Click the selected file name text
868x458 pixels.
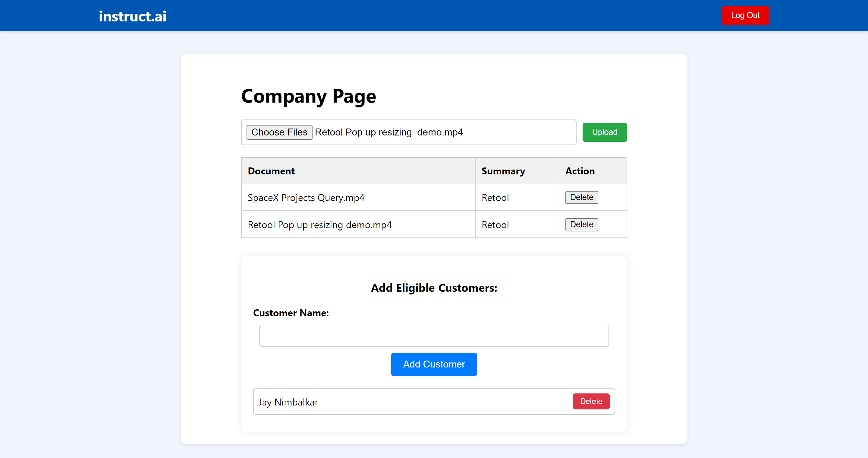[388, 132]
